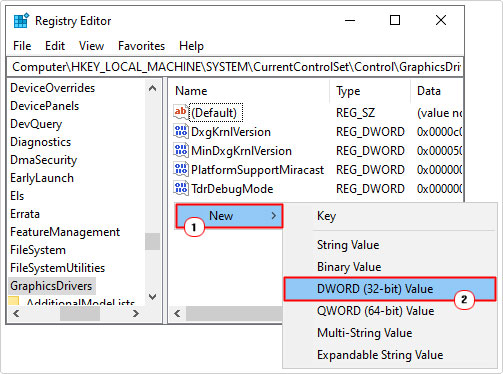
Task: Select the Errata key in tree
Action: coord(25,214)
